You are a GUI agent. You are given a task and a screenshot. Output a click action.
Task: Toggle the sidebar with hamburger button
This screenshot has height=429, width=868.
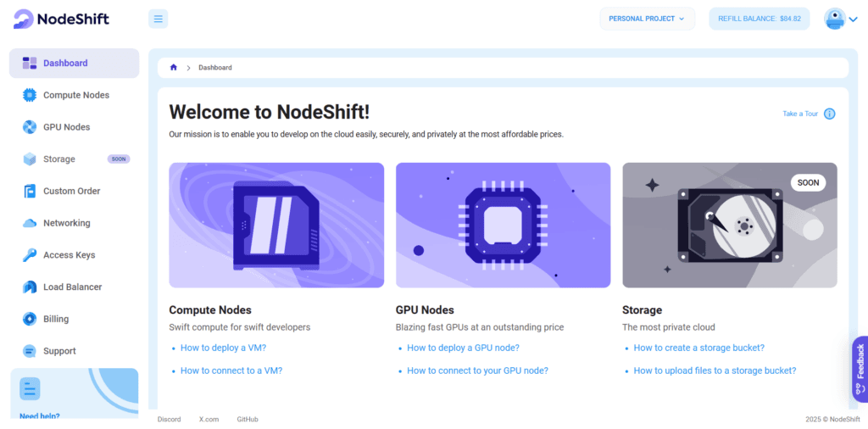click(158, 19)
